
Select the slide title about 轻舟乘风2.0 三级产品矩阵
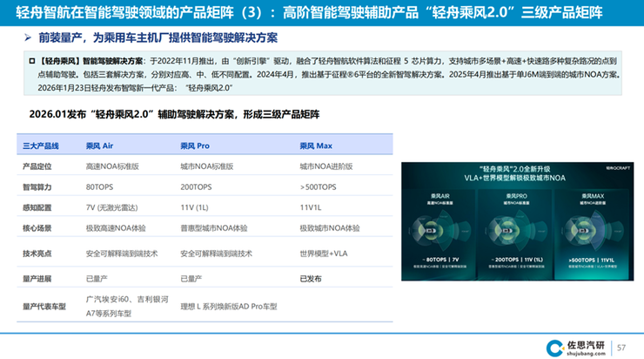(x=309, y=12)
